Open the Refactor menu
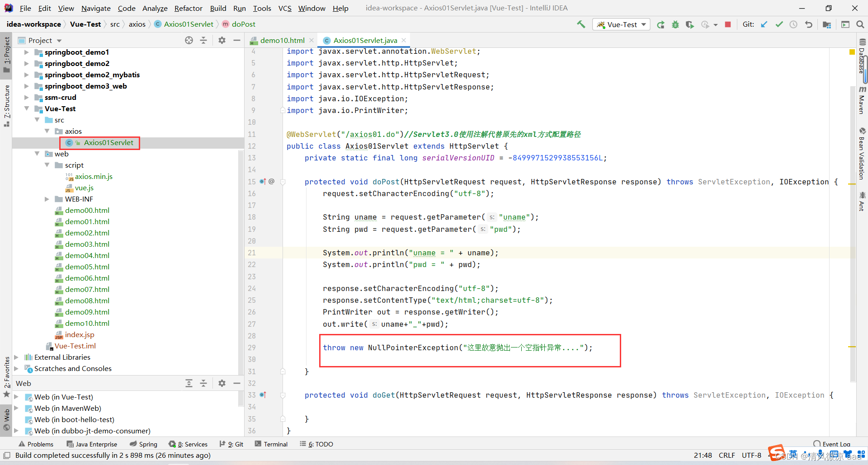The height and width of the screenshot is (465, 868). click(188, 8)
